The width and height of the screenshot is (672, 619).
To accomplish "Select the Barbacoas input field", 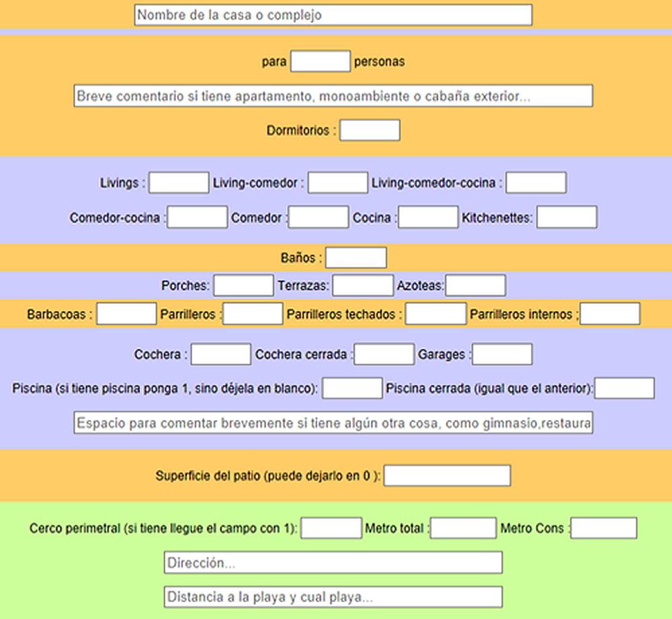I will [x=126, y=314].
